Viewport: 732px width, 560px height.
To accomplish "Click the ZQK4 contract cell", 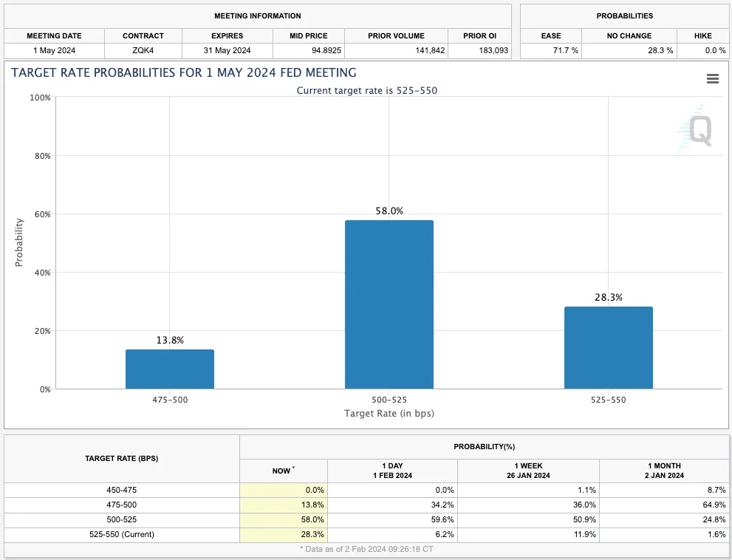I will point(143,50).
